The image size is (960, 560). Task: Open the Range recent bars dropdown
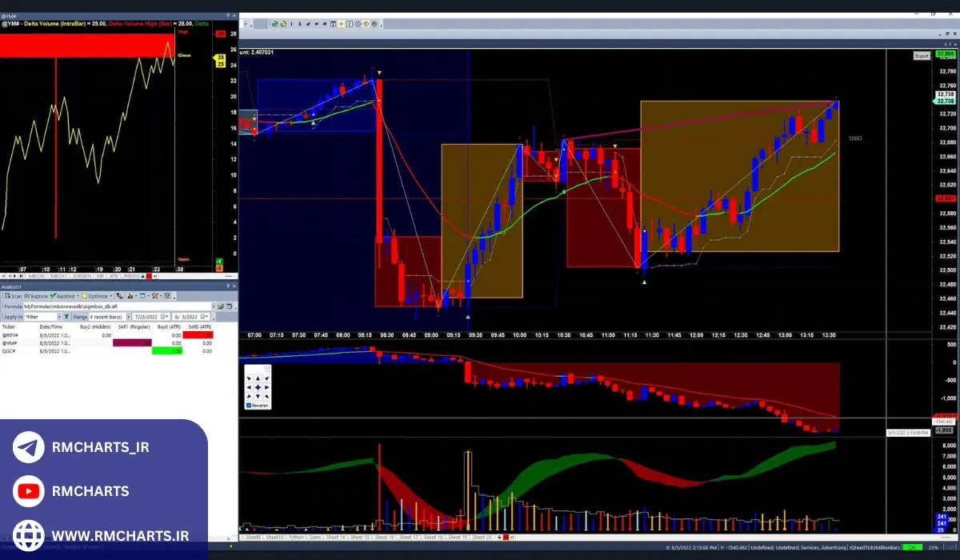click(x=127, y=317)
